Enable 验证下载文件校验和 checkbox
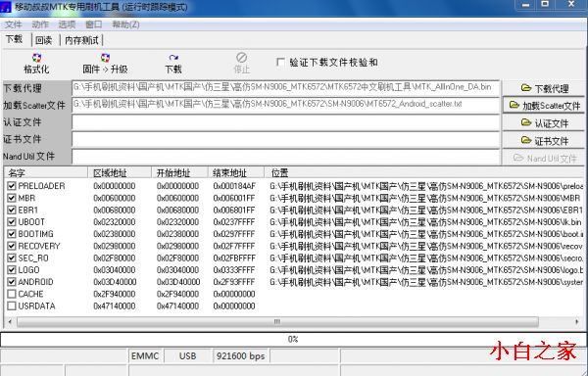This screenshot has height=376, width=588. [280, 62]
